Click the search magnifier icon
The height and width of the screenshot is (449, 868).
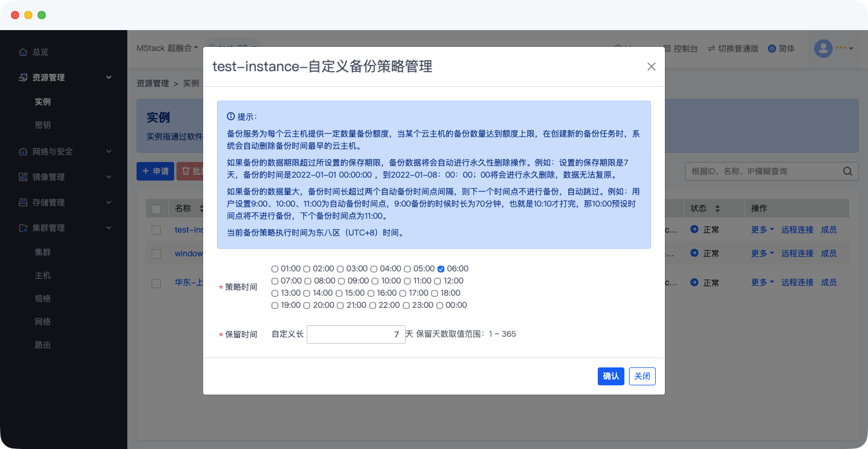847,171
